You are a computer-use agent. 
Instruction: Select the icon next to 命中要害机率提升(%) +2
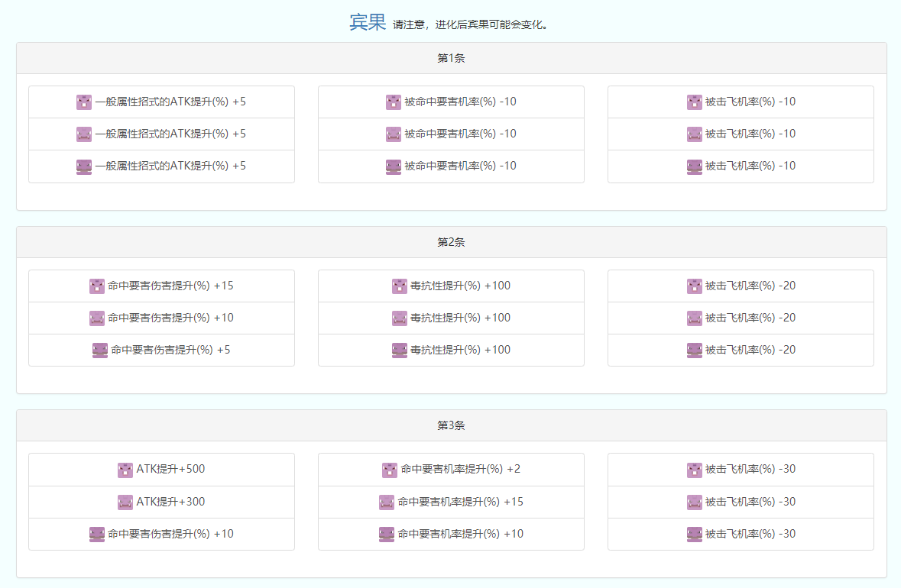coord(390,470)
